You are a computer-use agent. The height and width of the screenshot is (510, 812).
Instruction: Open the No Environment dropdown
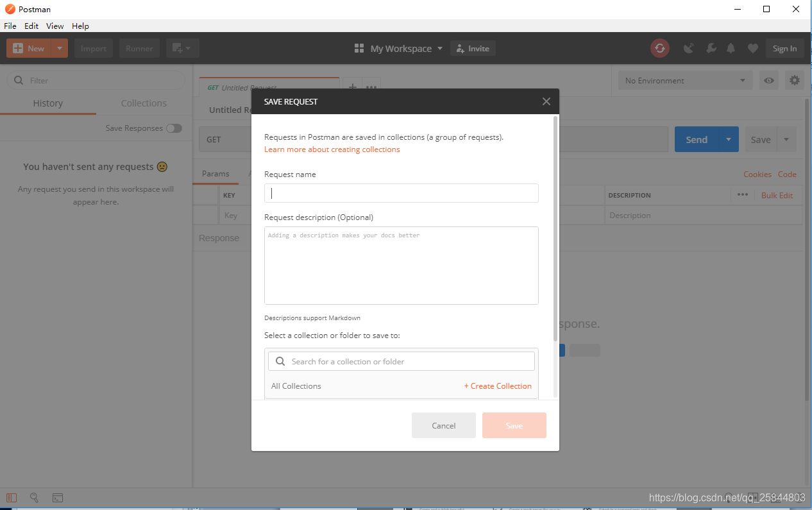[x=685, y=80]
